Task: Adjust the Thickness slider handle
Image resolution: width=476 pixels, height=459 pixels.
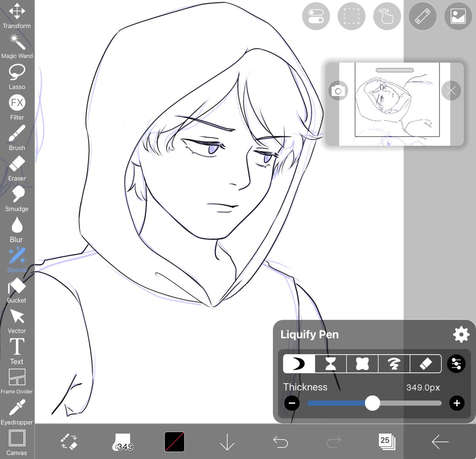Action: pyautogui.click(x=372, y=403)
